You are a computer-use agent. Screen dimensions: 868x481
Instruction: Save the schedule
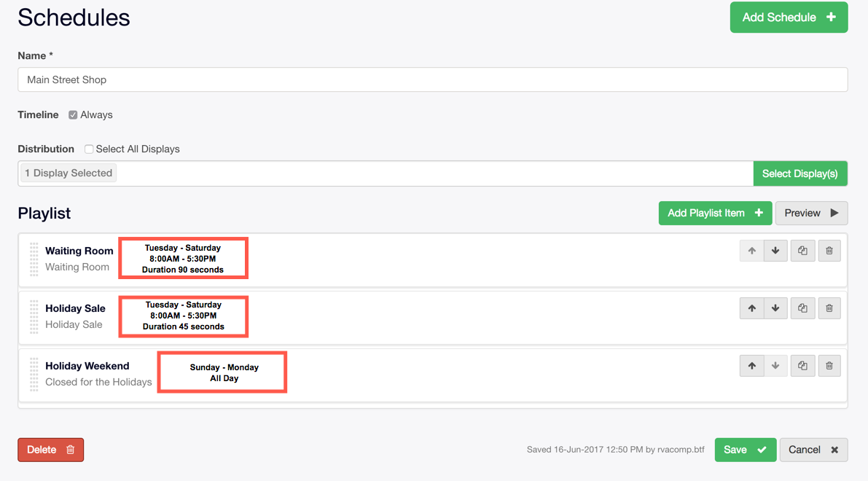click(745, 450)
